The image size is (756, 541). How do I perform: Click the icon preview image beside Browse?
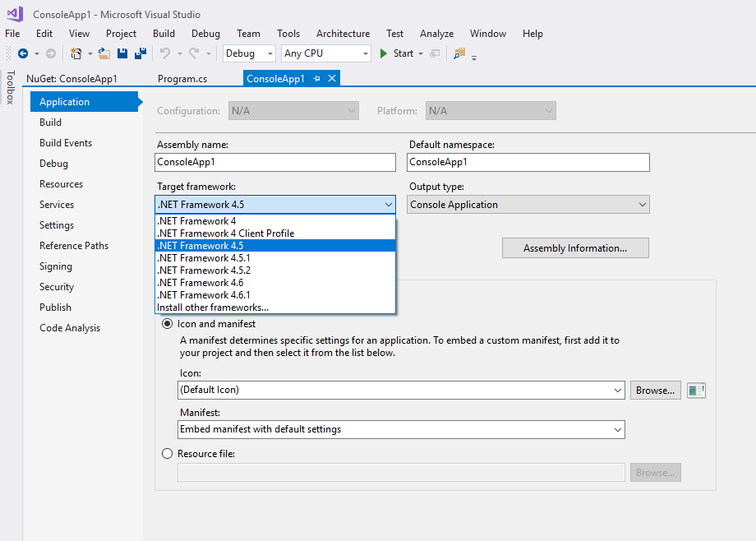[696, 390]
